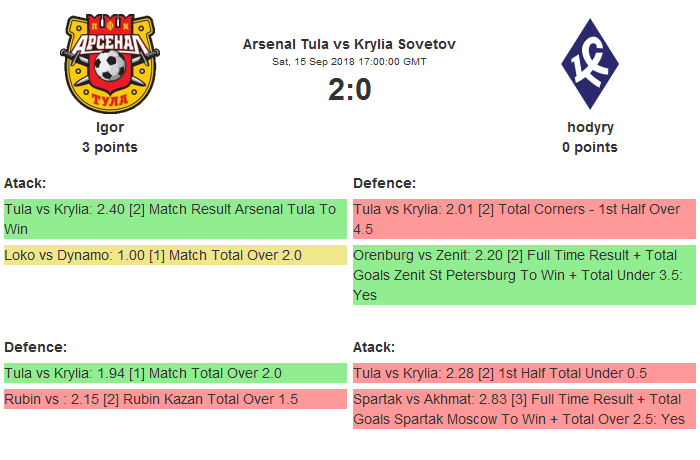Viewport: 700px width, 460px height.
Task: Click hodyry's 0 points label
Action: 590,147
